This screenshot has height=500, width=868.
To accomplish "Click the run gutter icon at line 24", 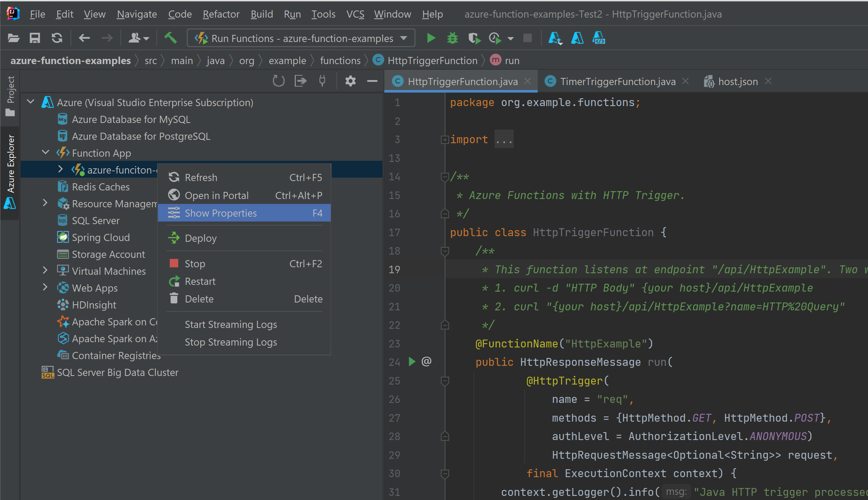I will point(412,362).
